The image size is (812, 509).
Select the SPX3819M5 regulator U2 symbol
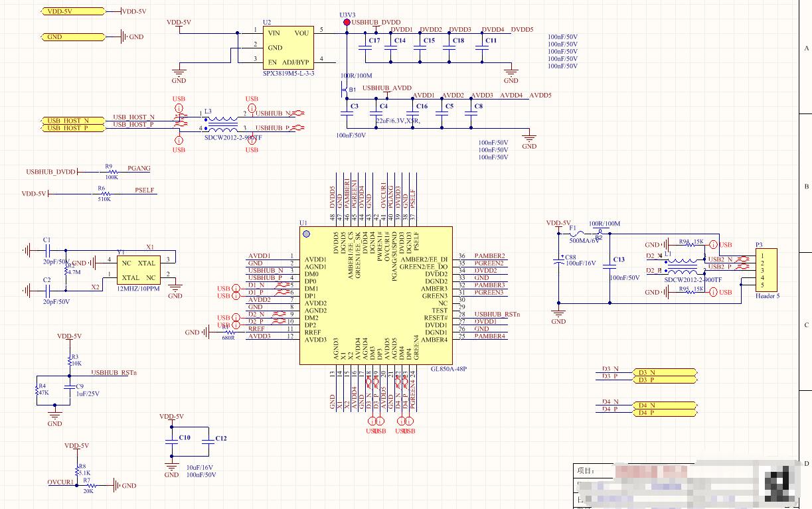coord(288,46)
